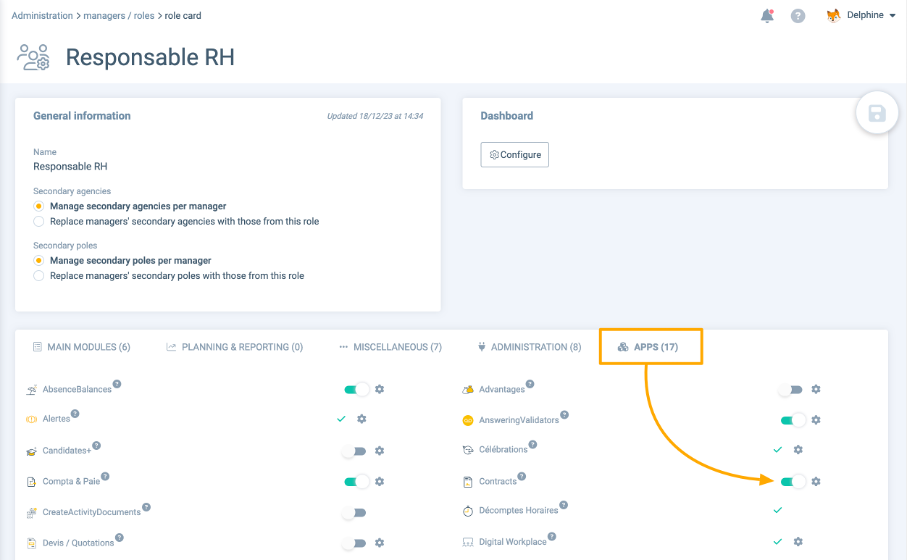This screenshot has height=560, width=908.
Task: Open Compta & Paie settings gear
Action: [x=380, y=481]
